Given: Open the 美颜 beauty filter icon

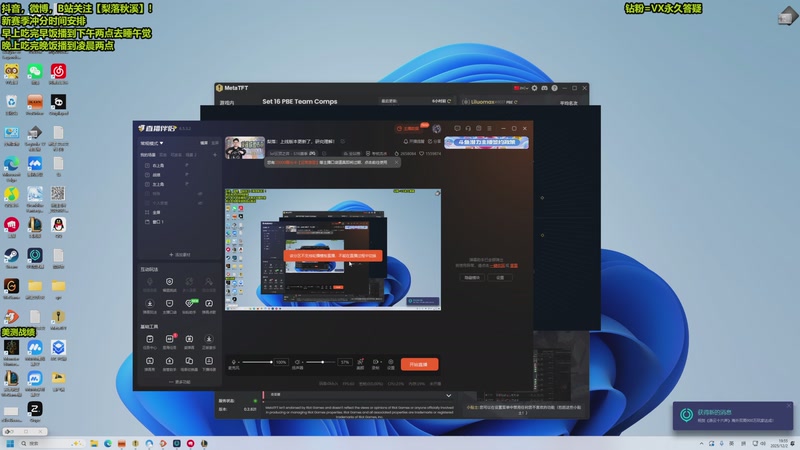Looking at the screenshot, I should coord(360,362).
